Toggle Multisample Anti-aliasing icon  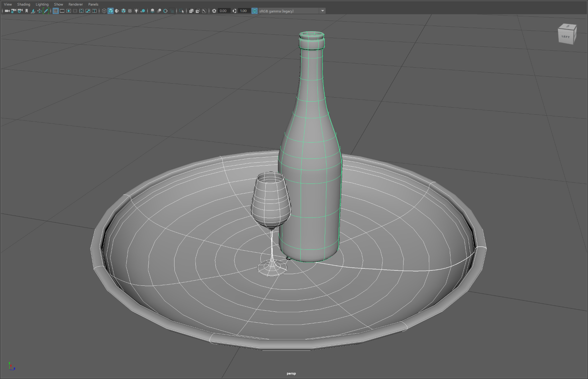165,11
